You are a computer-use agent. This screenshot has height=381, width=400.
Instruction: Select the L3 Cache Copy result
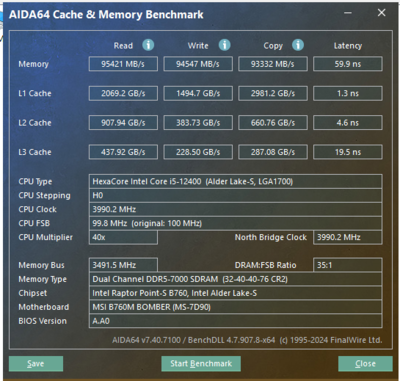pos(273,152)
